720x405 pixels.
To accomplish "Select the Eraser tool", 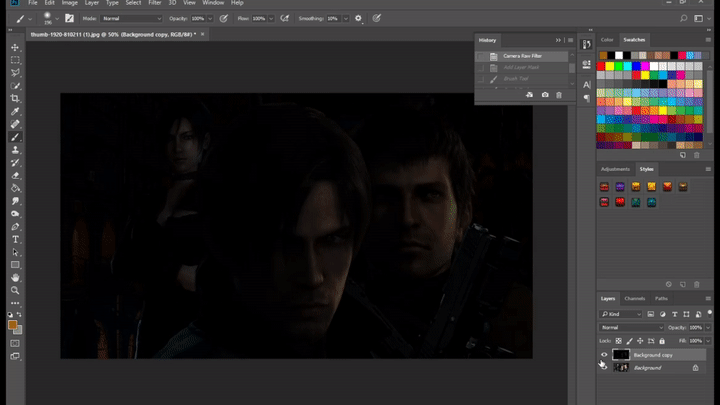I will [15, 175].
